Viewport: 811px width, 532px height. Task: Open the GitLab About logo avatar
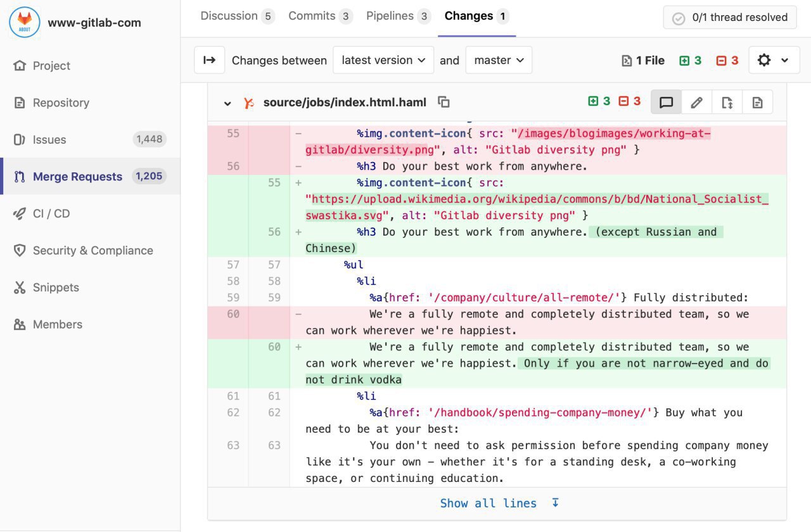(x=25, y=22)
